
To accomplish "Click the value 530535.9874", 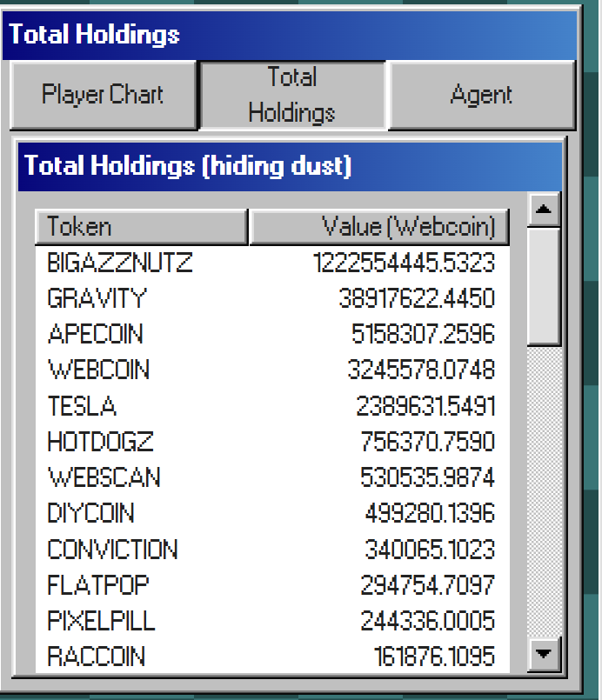I will (x=428, y=477).
